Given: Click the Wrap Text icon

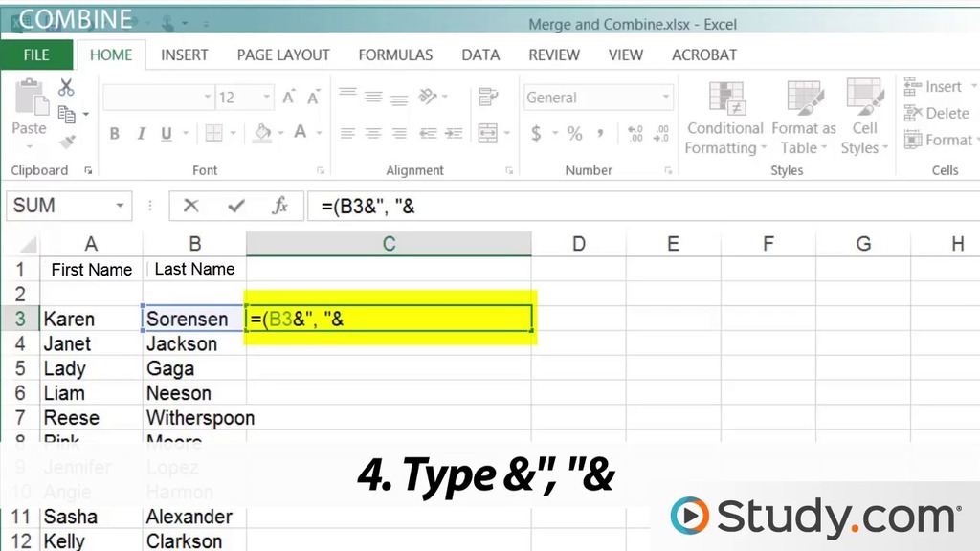Looking at the screenshot, I should 488,97.
